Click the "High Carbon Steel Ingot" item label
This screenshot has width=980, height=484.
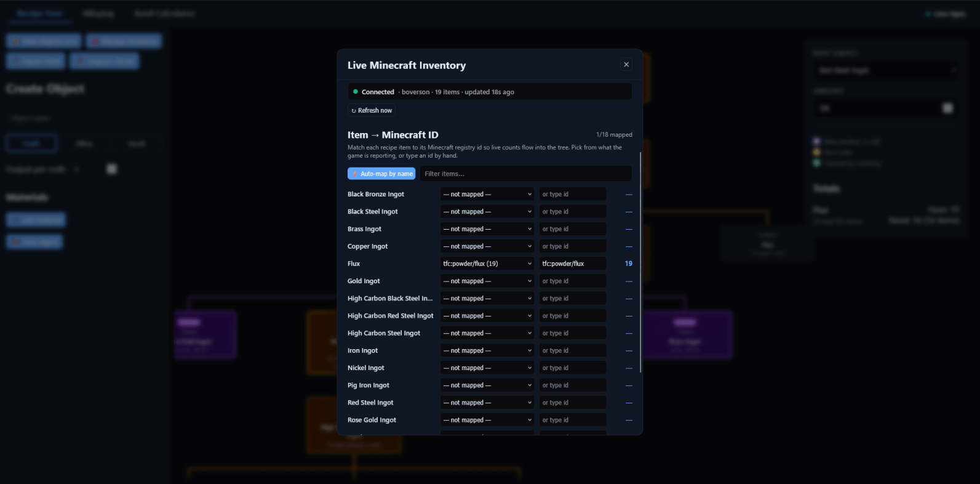[x=384, y=333]
